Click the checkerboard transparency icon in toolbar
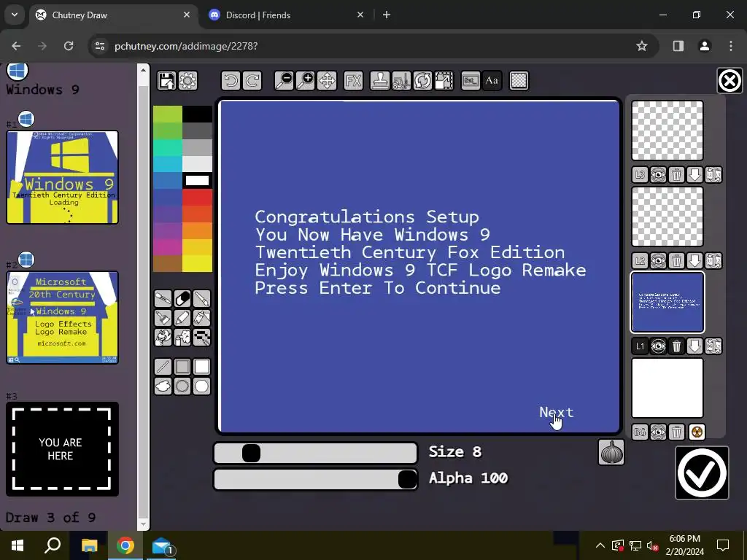 point(519,80)
